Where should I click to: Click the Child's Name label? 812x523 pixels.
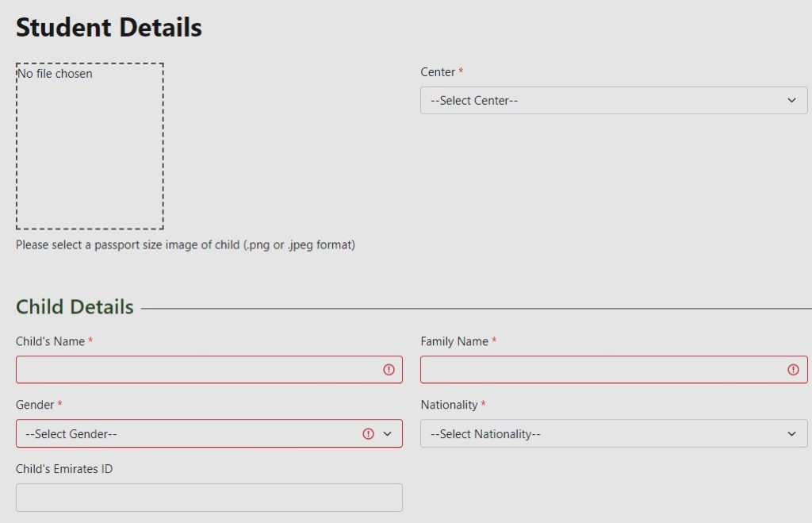click(50, 341)
